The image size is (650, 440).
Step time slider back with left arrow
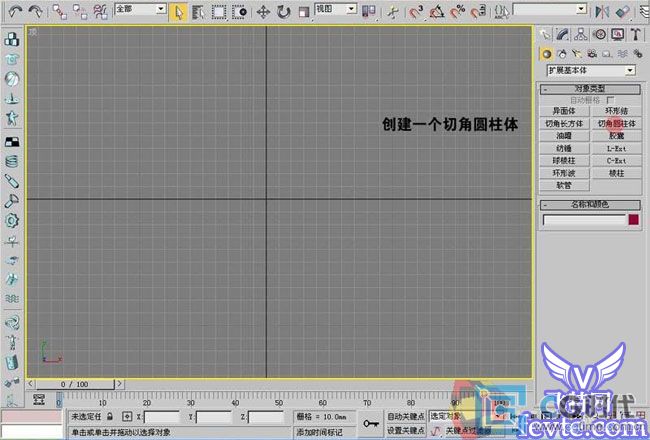tap(31, 384)
